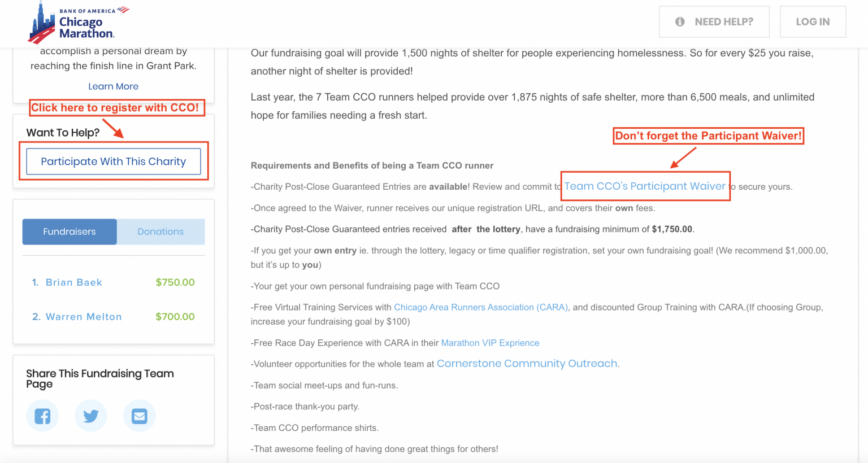Follow the Marathon VIP Exprience link
Viewport: 868px width, 463px height.
click(490, 343)
